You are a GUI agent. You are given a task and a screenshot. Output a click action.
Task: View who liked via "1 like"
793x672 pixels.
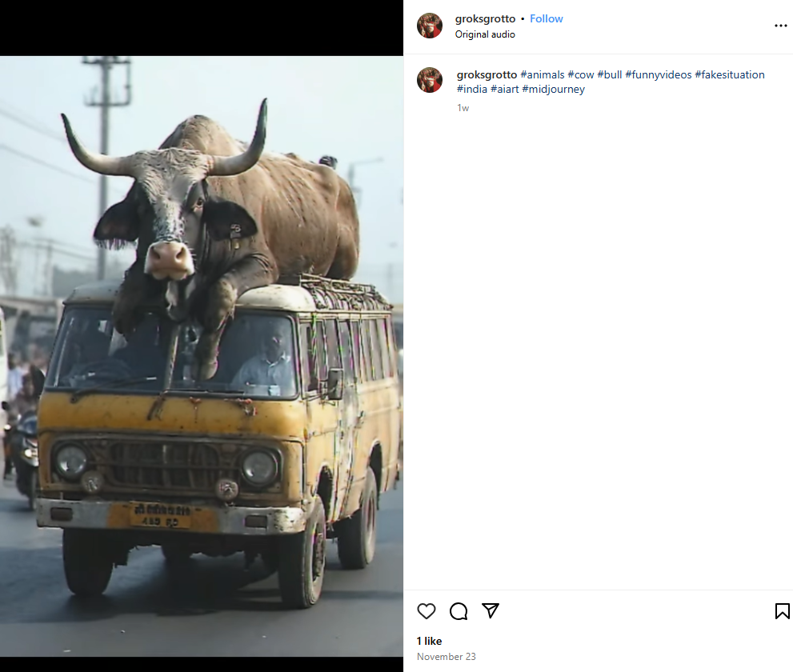(x=429, y=641)
